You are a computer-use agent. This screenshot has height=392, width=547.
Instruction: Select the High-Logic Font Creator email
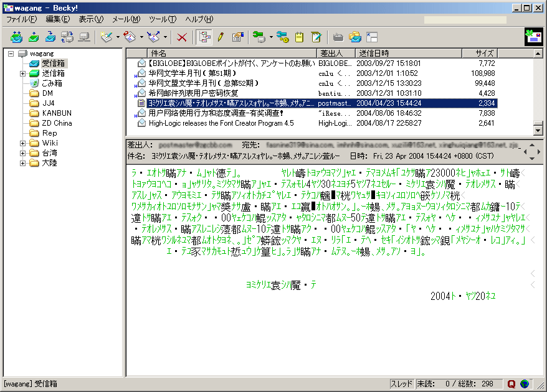[221, 123]
